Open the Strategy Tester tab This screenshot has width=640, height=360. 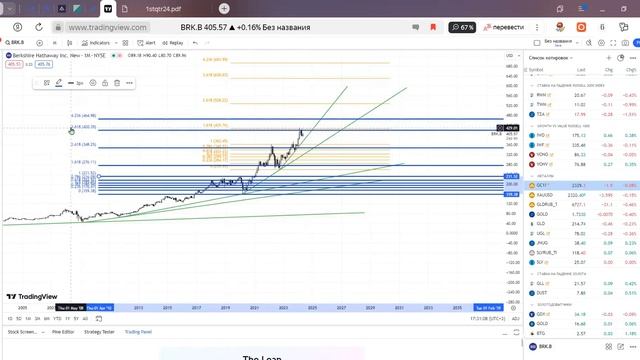(99, 332)
